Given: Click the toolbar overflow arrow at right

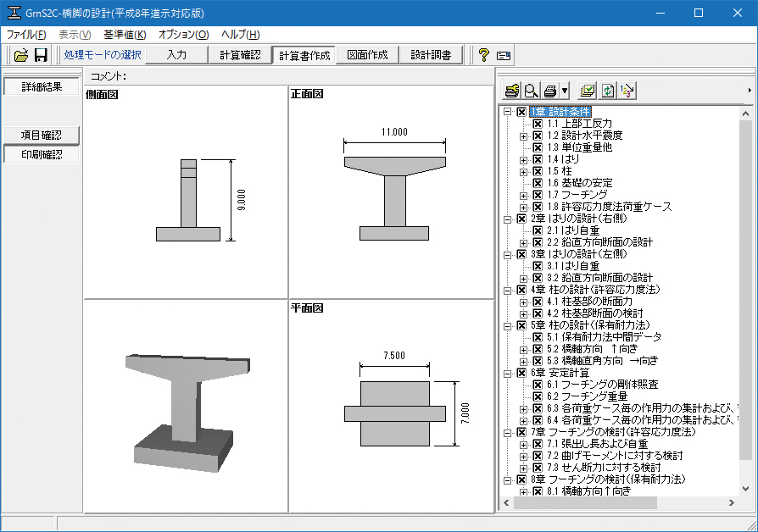Looking at the screenshot, I should (750, 91).
